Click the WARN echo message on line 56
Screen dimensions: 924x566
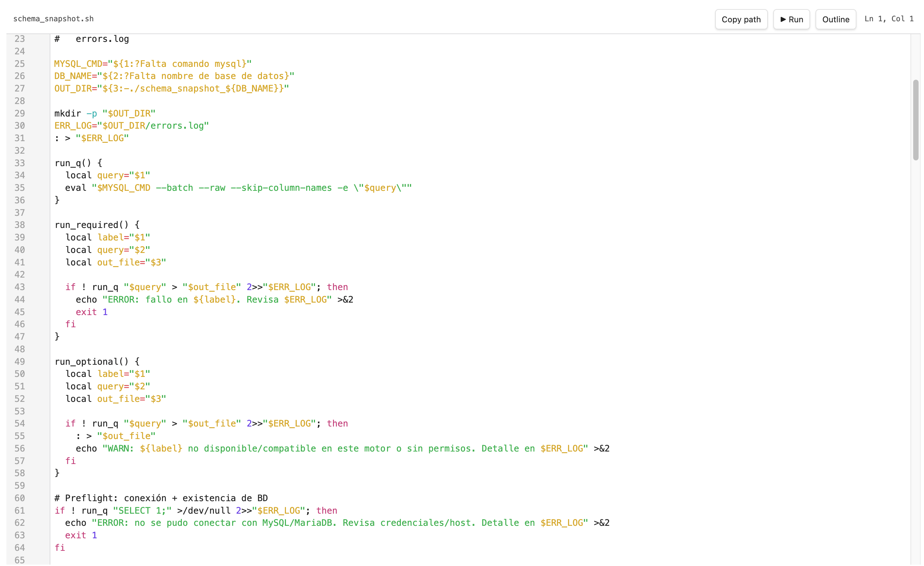click(343, 448)
